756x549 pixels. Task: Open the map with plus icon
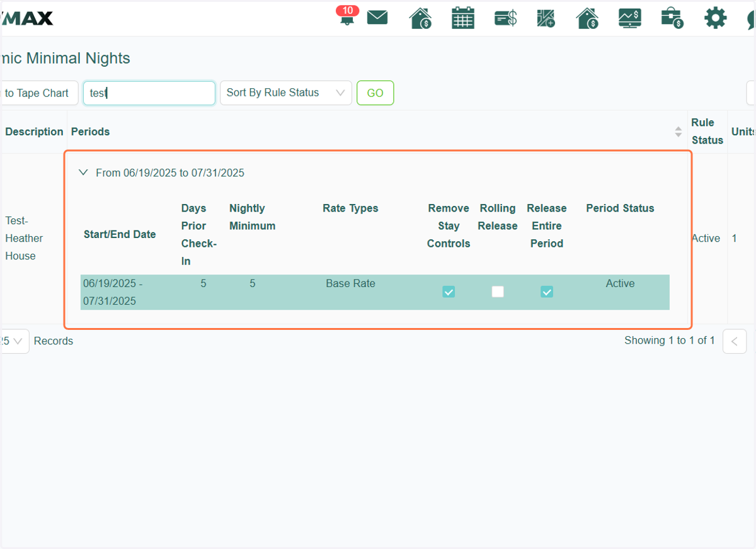[x=546, y=18]
